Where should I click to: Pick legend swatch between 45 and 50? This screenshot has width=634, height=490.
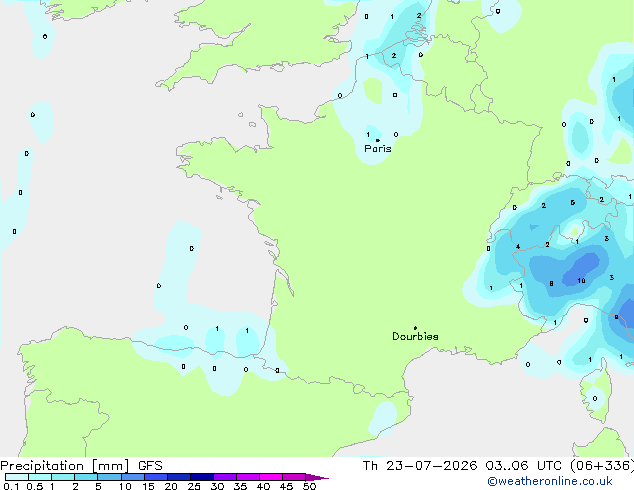294,477
